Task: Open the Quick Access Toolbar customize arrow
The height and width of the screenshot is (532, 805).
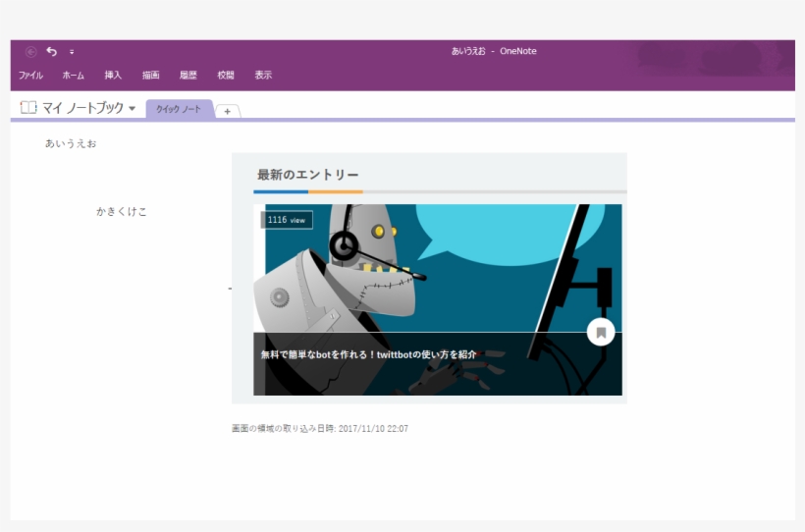Action: click(72, 52)
